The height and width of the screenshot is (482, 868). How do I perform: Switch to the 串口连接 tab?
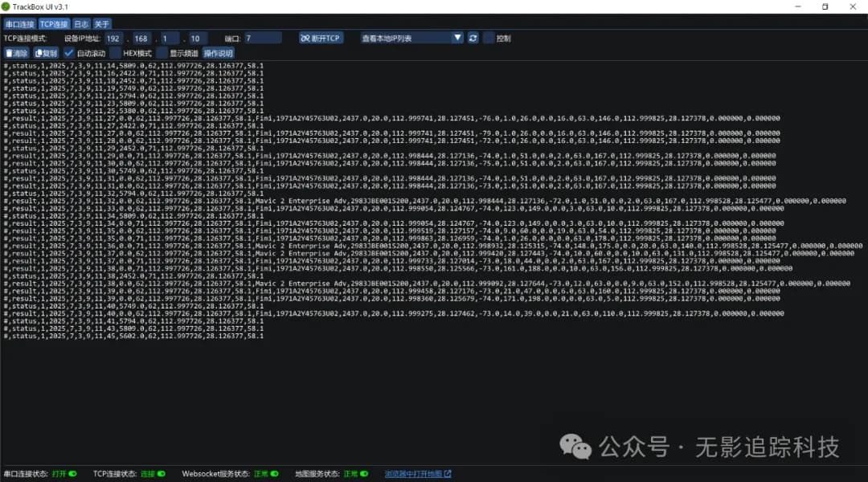[x=19, y=24]
